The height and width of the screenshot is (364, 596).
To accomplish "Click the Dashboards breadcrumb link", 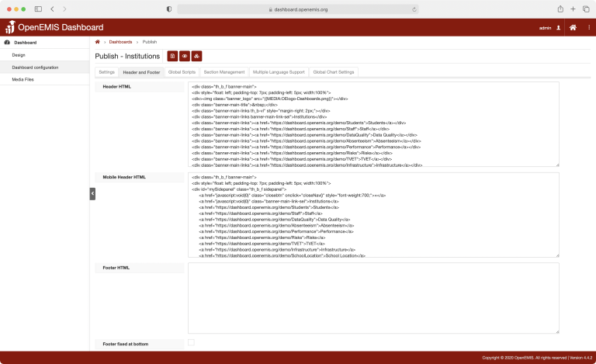I will click(120, 42).
